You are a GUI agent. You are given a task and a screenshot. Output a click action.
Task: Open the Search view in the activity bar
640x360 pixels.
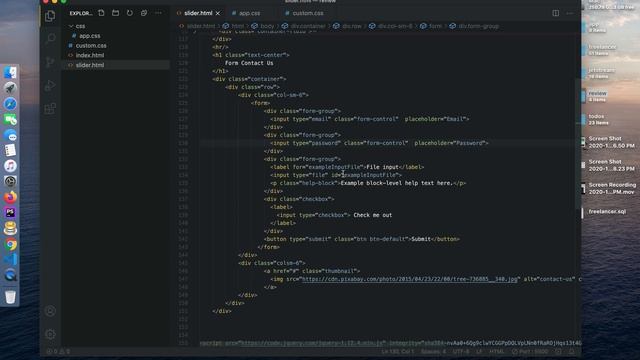50,39
